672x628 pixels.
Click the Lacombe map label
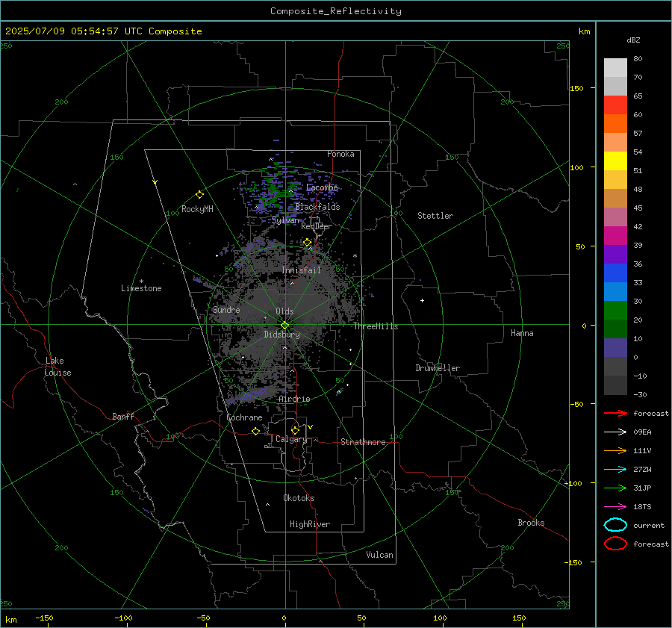click(x=322, y=187)
